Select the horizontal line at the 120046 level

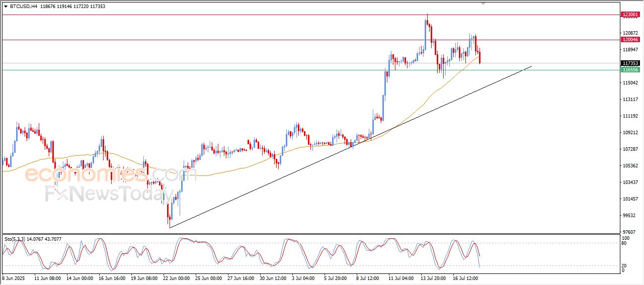click(x=310, y=40)
